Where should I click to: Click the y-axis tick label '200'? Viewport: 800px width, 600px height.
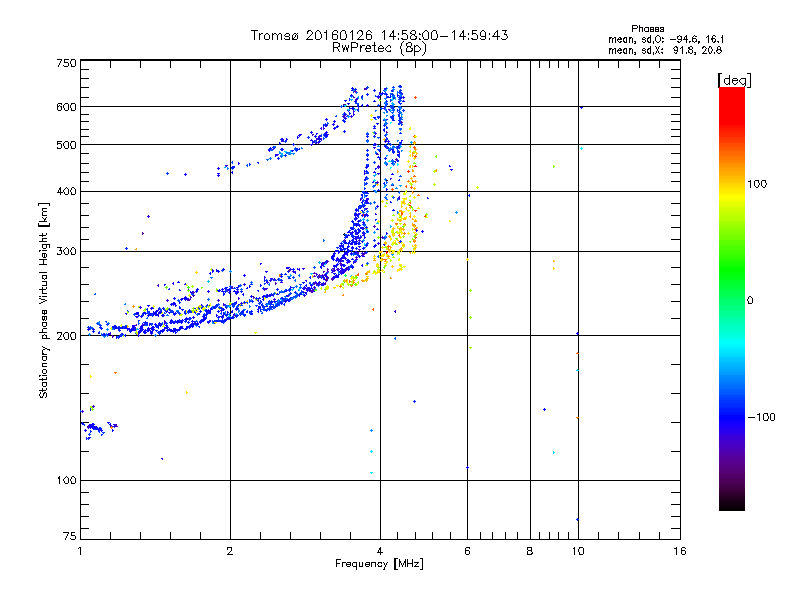click(66, 336)
